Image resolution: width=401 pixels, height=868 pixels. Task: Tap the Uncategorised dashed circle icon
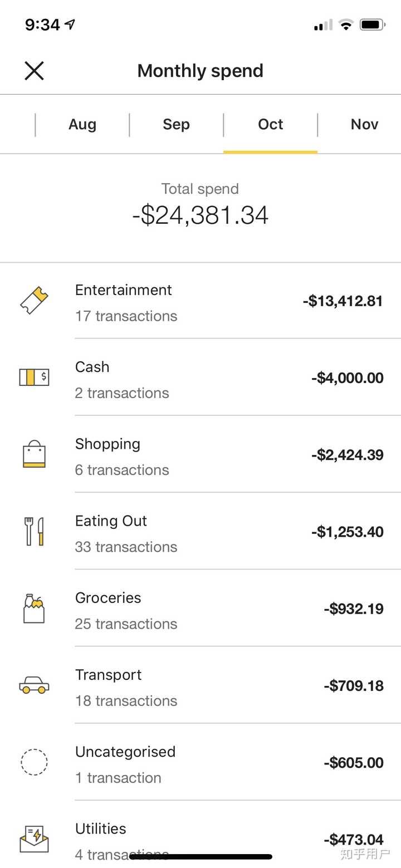[x=34, y=762]
